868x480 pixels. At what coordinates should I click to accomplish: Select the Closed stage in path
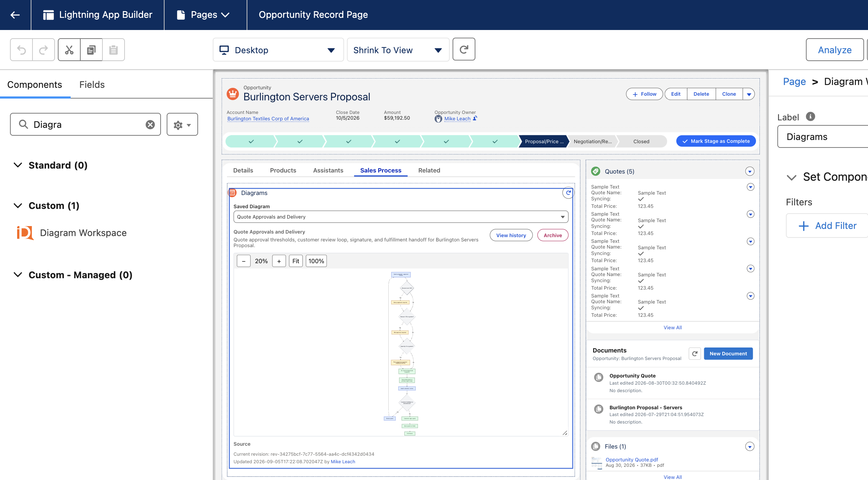(641, 141)
